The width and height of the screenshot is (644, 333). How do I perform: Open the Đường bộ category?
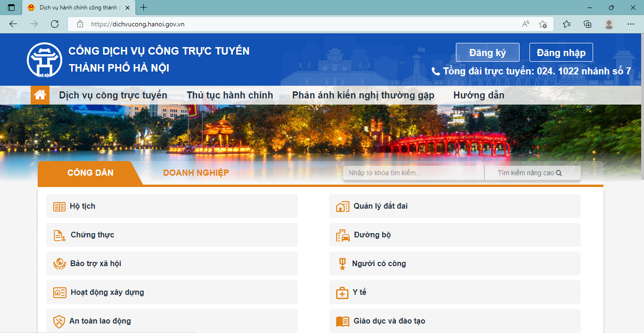[455, 235]
